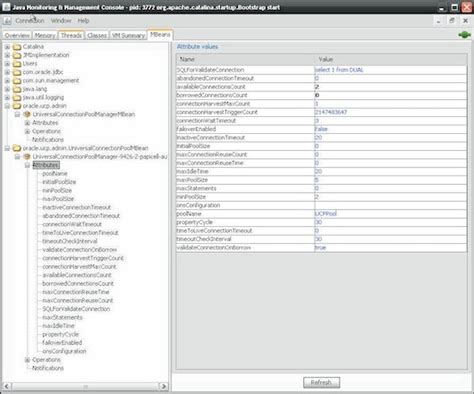Viewport: 474px width, 394px height.
Task: Click the 'select 1 from DUAL' value
Action: [339, 70]
